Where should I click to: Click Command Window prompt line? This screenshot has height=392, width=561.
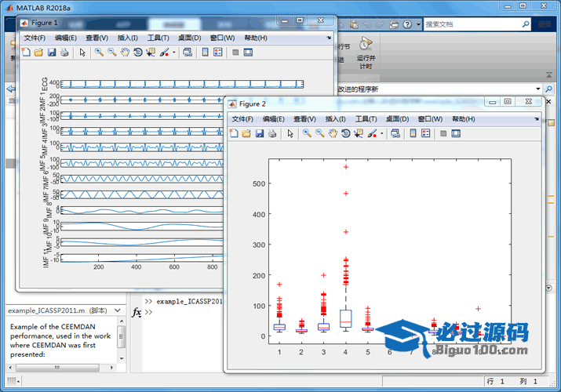click(148, 312)
